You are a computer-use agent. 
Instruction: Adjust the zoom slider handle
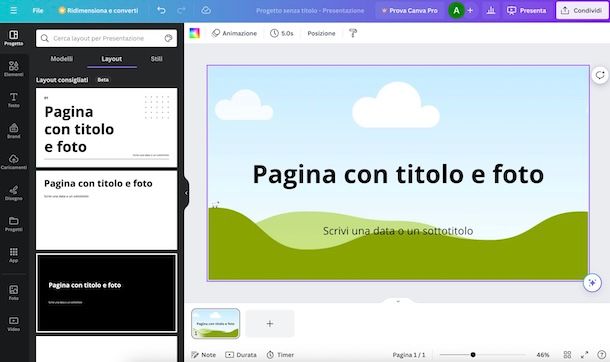pyautogui.click(x=473, y=355)
